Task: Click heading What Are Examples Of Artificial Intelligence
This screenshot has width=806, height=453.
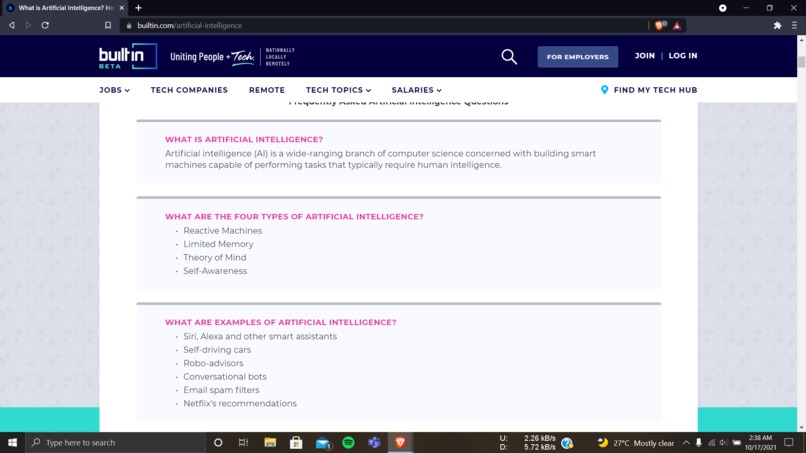Action: click(281, 322)
